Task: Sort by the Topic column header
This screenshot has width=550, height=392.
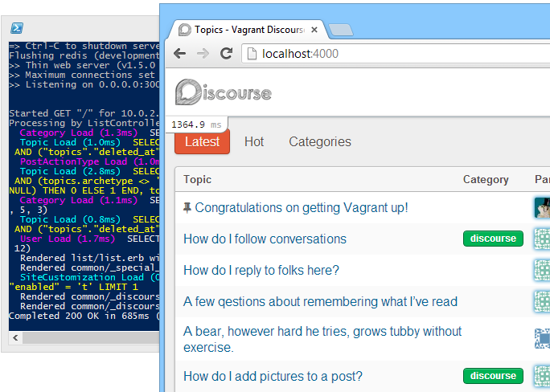Action: tap(198, 179)
